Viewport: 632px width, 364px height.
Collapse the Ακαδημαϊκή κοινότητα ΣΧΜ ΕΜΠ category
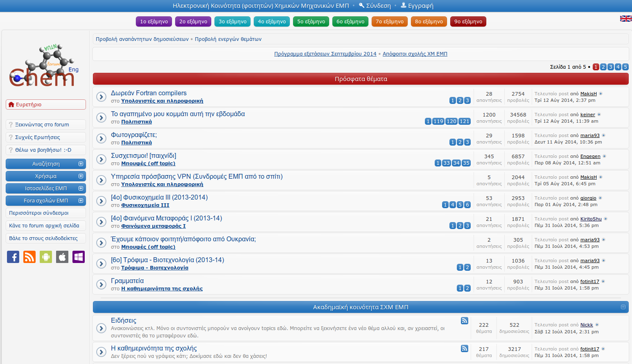pos(623,307)
